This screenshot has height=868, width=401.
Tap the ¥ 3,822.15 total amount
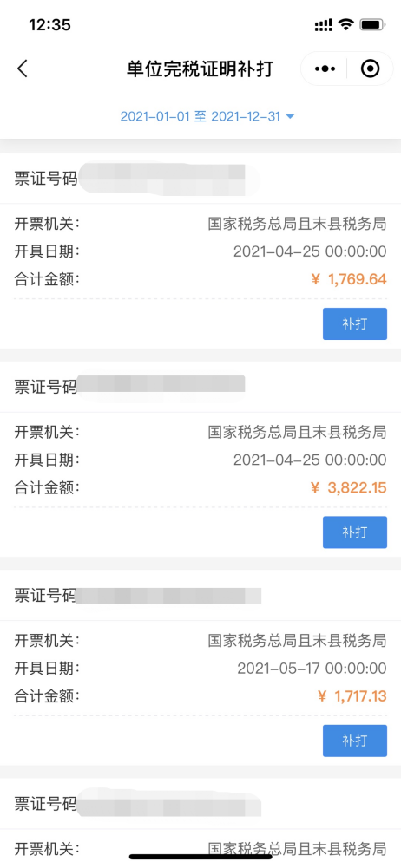tap(349, 487)
